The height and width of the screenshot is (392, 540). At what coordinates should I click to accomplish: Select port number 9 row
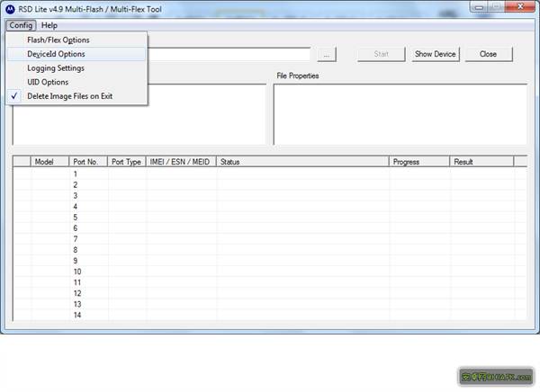[x=270, y=261]
